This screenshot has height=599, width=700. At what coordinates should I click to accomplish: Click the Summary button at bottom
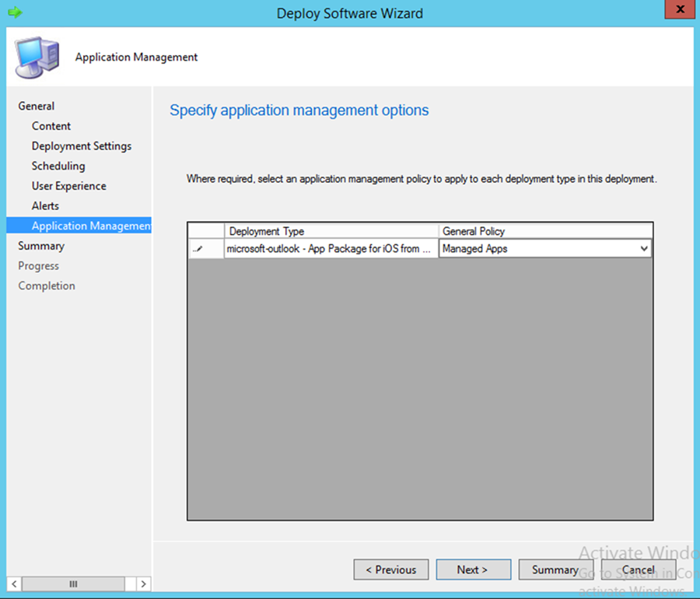556,569
